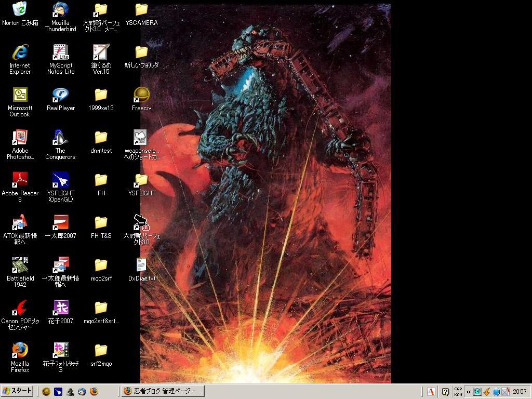532x399 pixels.
Task: Open RealPlayer desktop shortcut
Action: pos(60,99)
